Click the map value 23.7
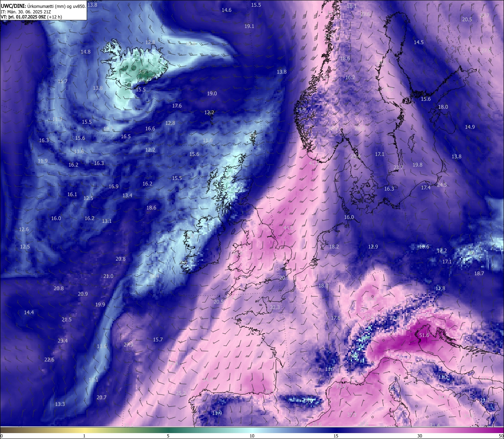Viewport: 504px width, 439px height. point(398,168)
